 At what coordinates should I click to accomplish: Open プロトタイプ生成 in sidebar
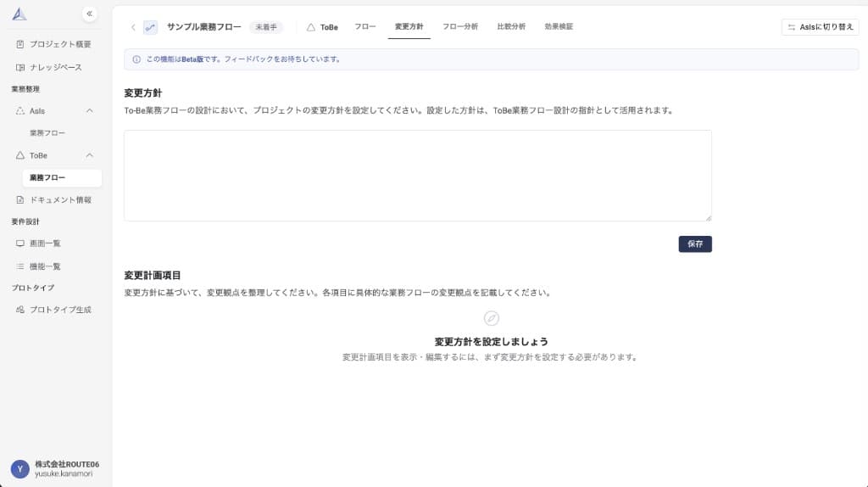pos(54,310)
